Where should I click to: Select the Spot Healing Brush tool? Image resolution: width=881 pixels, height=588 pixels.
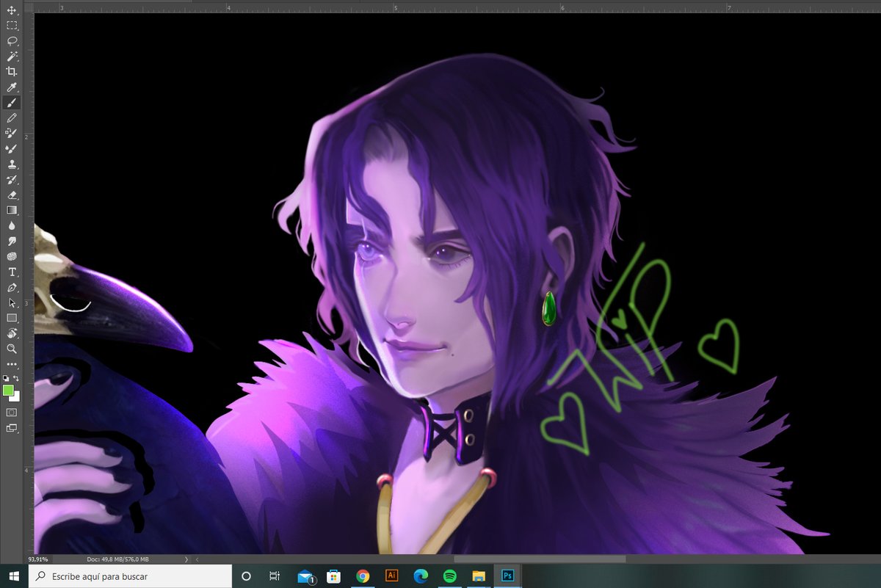tap(12, 134)
